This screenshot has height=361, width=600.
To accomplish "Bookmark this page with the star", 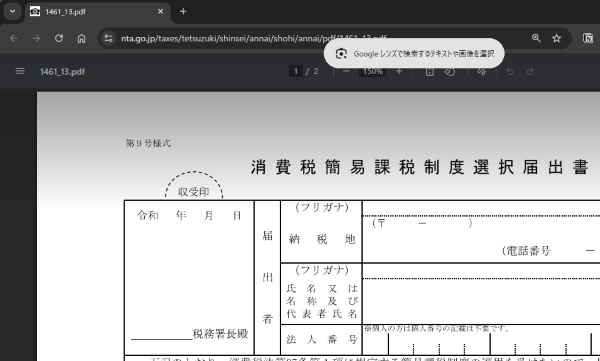I will click(x=556, y=38).
